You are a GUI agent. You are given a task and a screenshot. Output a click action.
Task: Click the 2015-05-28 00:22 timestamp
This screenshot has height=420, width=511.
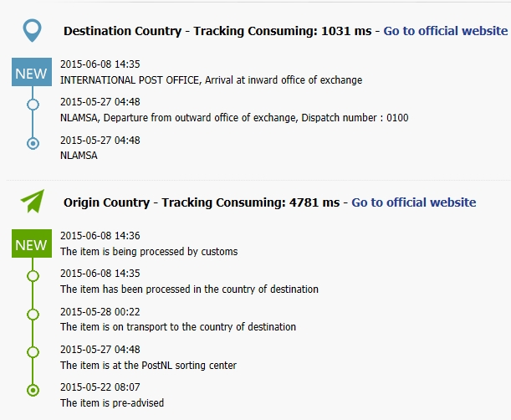100,312
